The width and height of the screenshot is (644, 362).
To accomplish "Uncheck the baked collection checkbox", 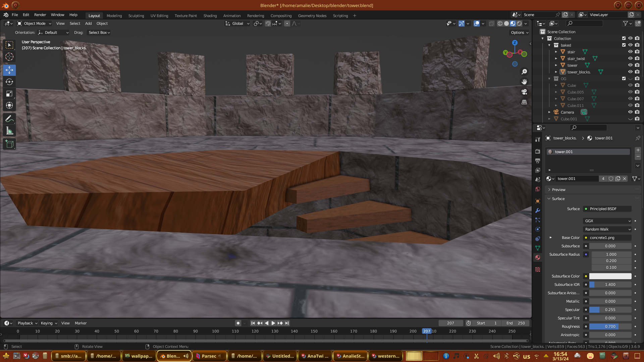I will click(624, 45).
